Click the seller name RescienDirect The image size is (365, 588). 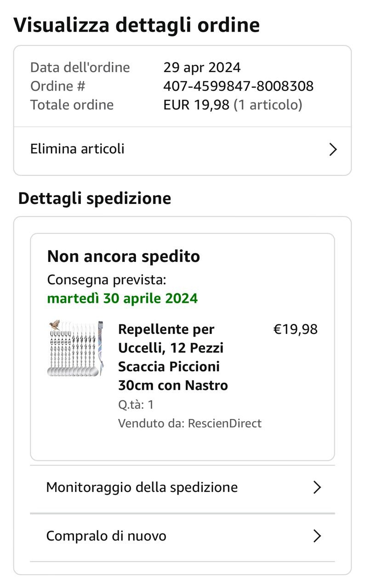tap(224, 423)
